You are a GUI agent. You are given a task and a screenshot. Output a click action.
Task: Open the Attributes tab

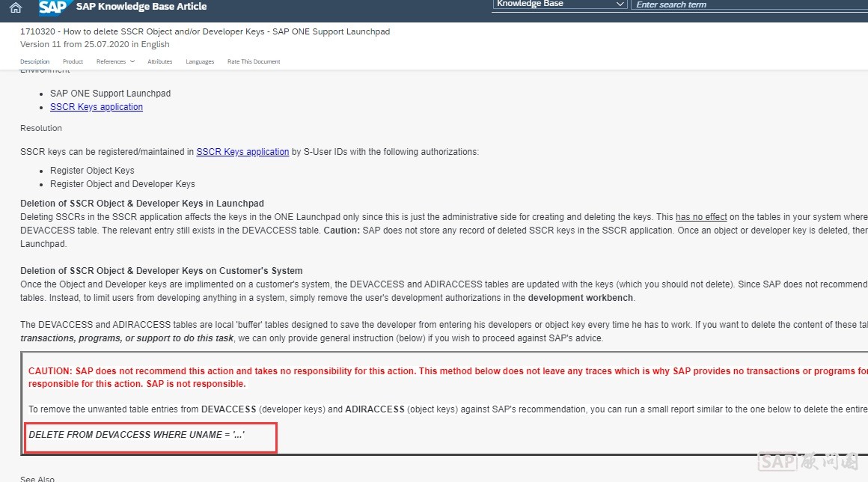(x=160, y=61)
